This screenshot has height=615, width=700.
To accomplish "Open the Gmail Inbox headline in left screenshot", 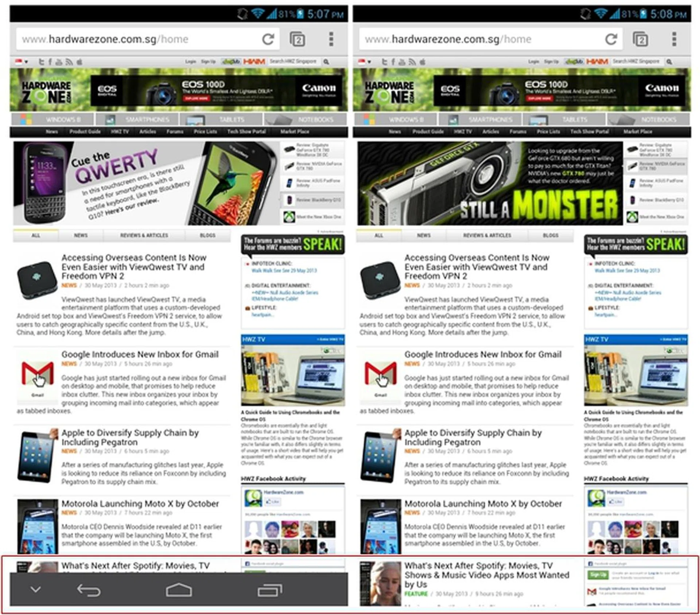I will tap(140, 354).
